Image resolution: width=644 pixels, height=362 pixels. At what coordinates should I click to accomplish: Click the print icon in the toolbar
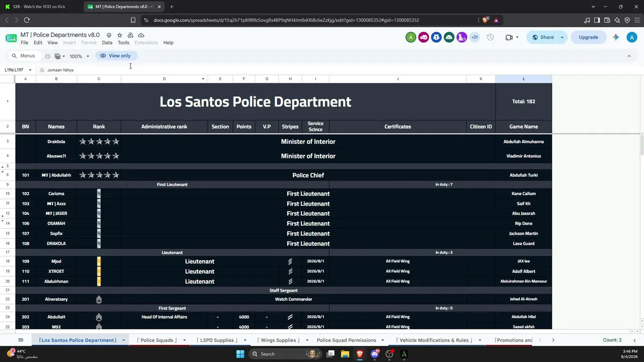(x=47, y=56)
